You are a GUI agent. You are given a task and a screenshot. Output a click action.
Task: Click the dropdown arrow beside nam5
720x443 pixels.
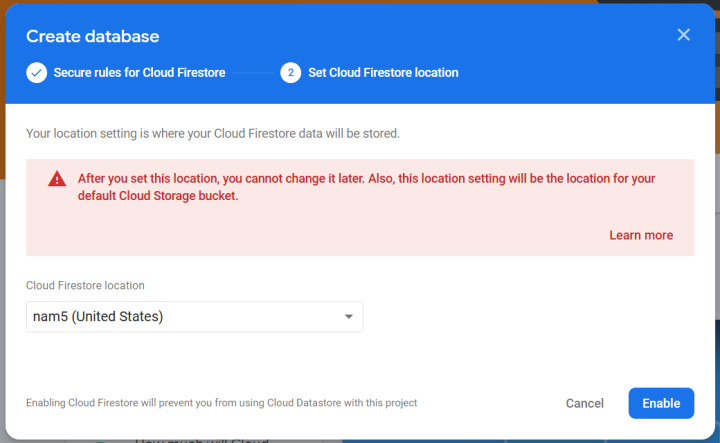(x=349, y=317)
